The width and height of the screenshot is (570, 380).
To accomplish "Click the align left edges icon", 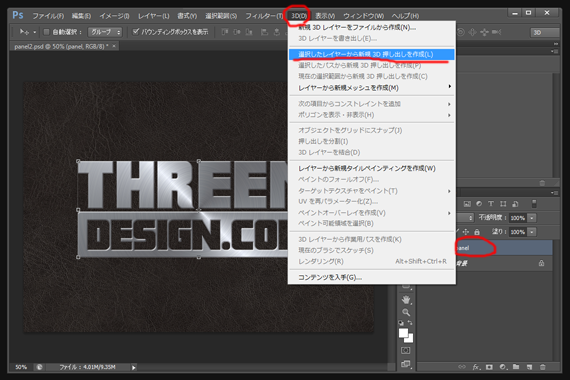I will (x=264, y=32).
